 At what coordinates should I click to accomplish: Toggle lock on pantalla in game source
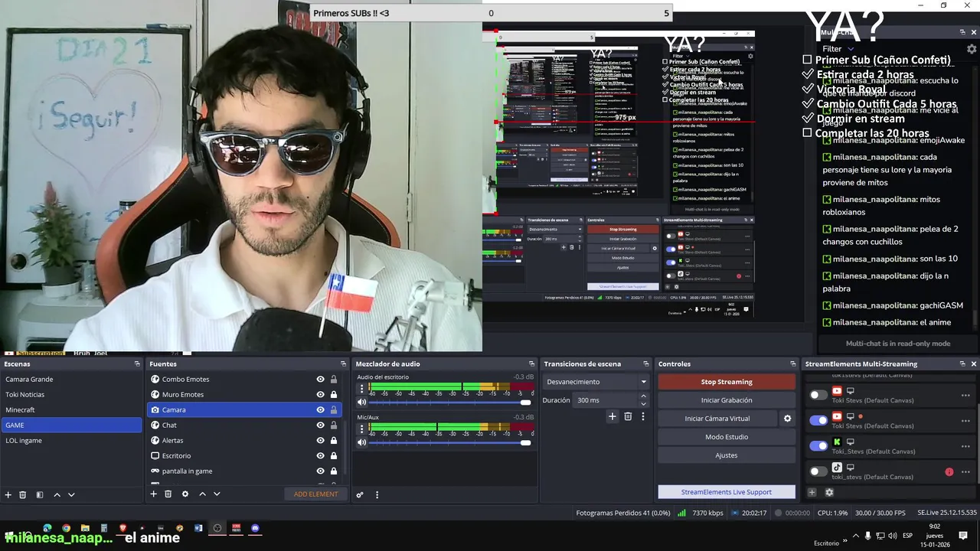point(334,471)
